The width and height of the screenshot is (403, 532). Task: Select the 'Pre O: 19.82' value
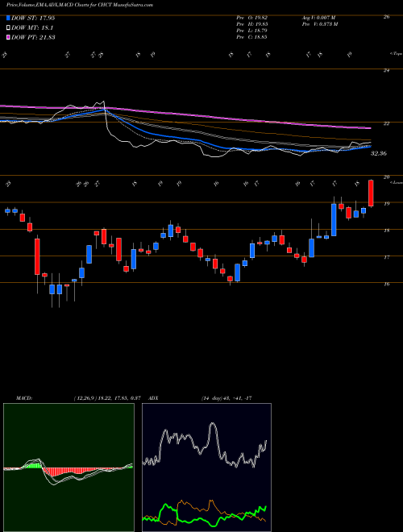click(252, 17)
